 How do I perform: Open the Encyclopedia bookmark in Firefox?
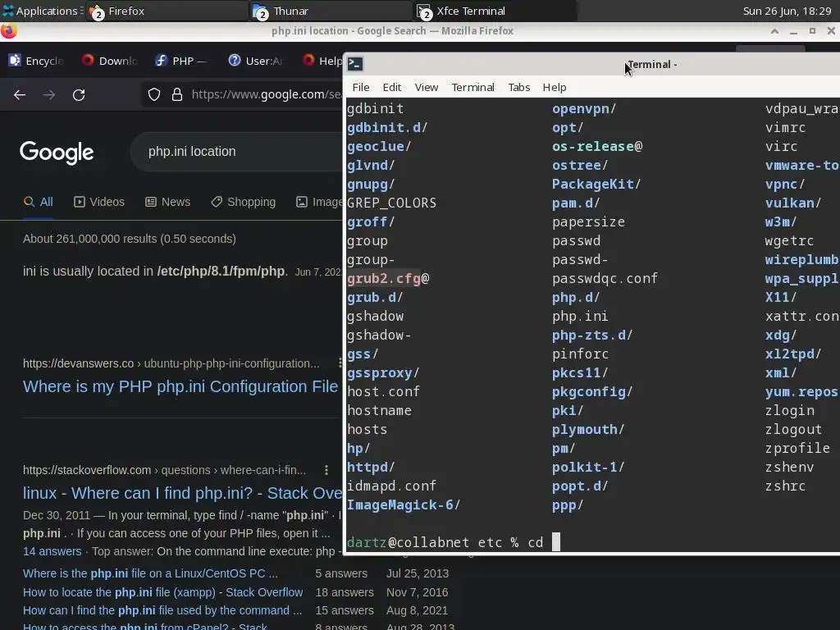[x=36, y=61]
